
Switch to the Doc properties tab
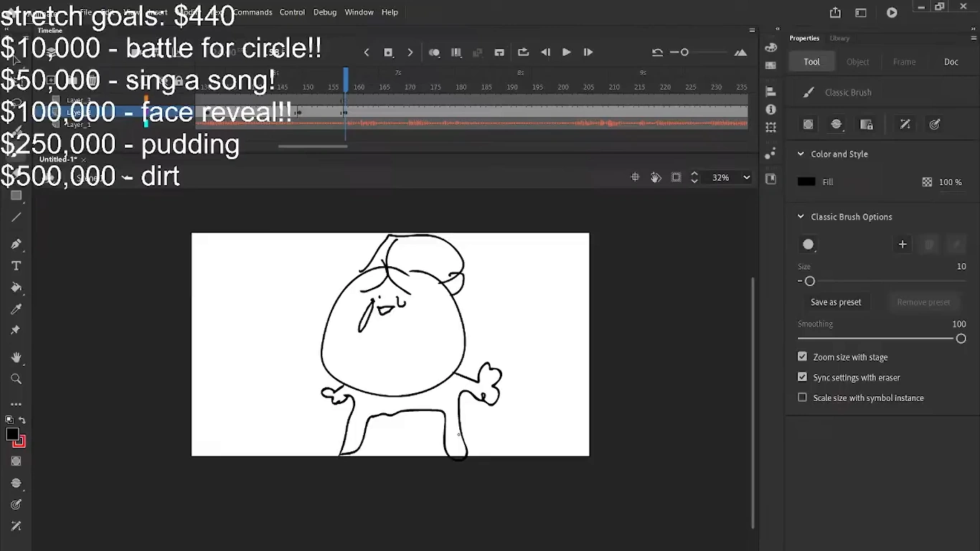[951, 62]
